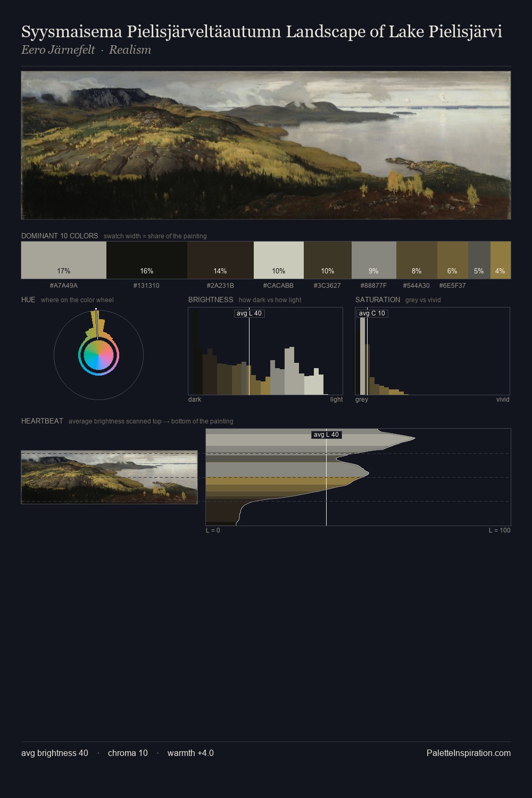Click the 'grey' axis label
Image resolution: width=532 pixels, height=798 pixels.
coord(362,400)
